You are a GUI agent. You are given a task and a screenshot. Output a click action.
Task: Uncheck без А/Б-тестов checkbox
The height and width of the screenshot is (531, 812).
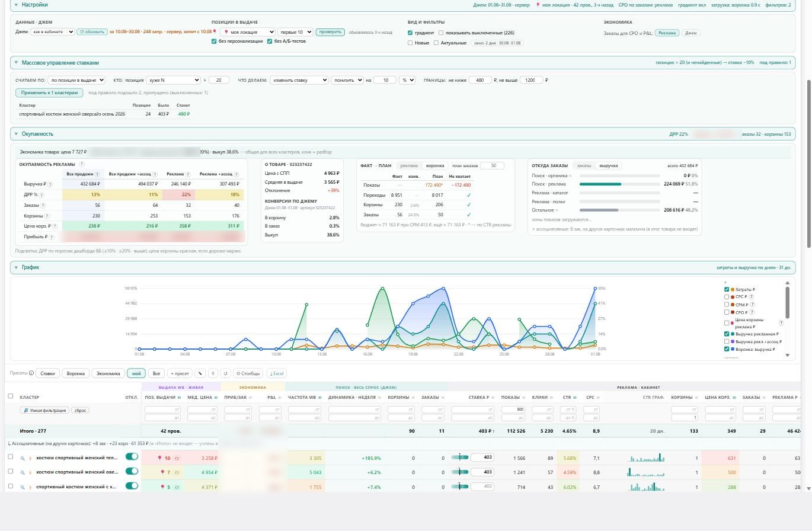(x=270, y=41)
